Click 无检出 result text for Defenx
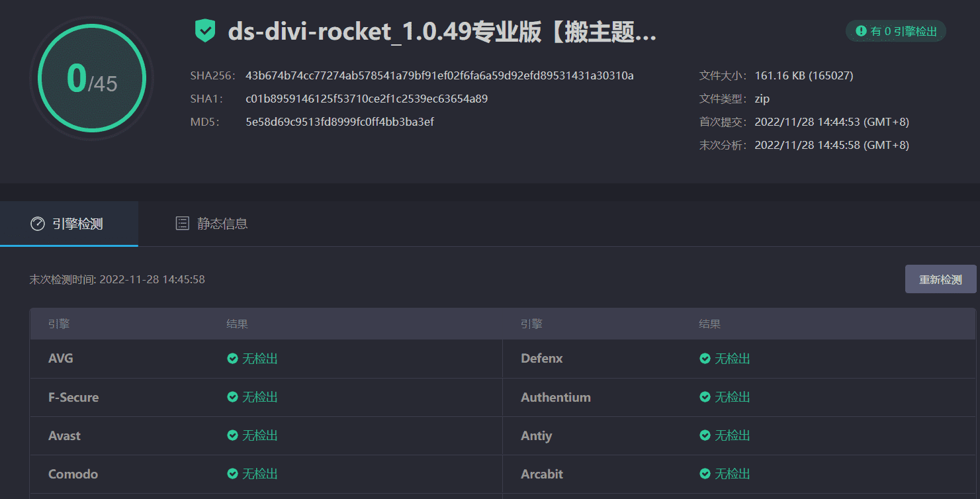980x499 pixels. [733, 359]
